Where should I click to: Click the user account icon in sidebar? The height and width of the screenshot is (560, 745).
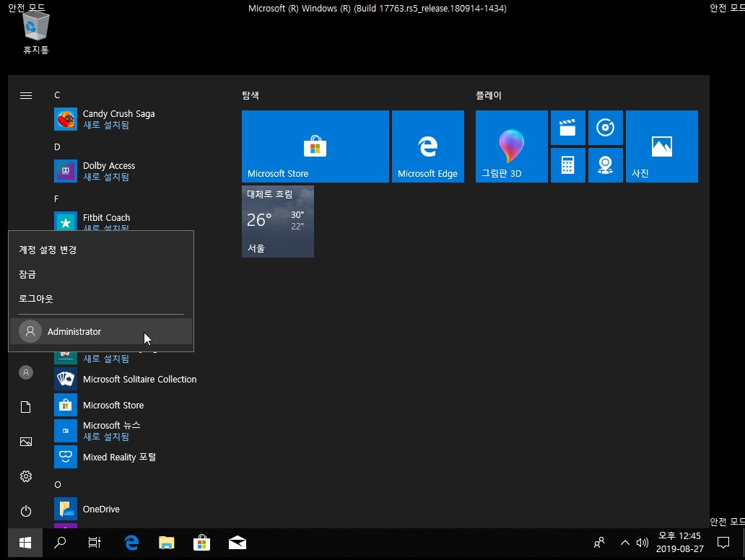click(x=26, y=372)
